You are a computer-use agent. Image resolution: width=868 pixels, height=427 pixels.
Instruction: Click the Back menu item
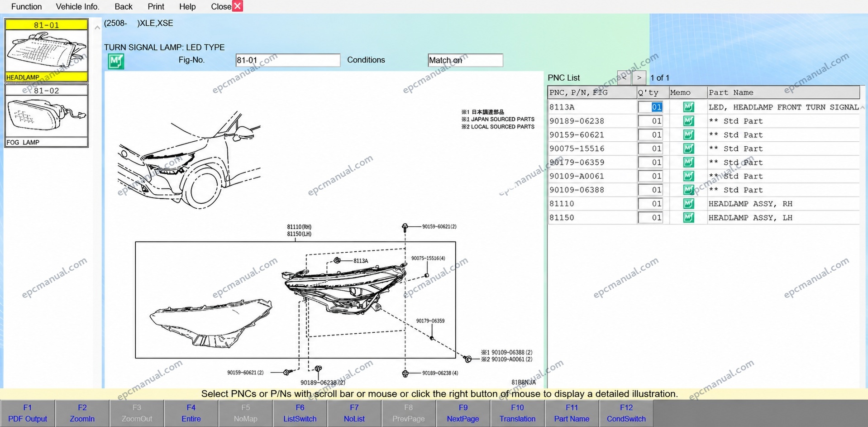(124, 6)
